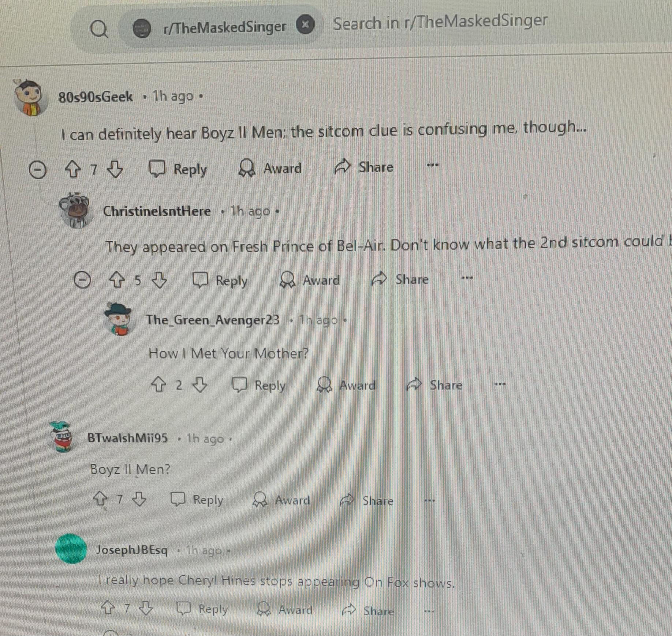Share JosephJBEsq's Cheryl Hines comment
The height and width of the screenshot is (636, 672).
tap(368, 610)
